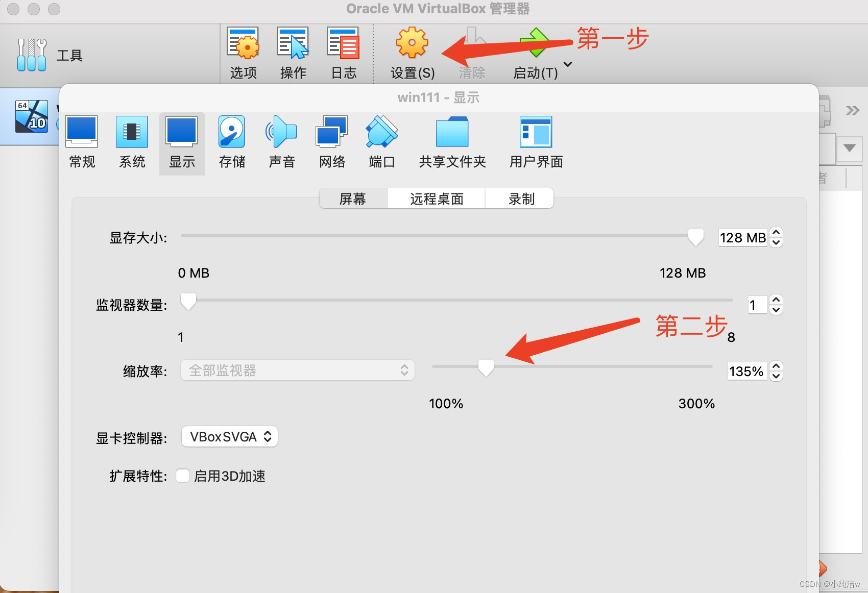Viewport: 868px width, 593px height.
Task: Open the 用户界面 user interface section
Action: click(536, 143)
